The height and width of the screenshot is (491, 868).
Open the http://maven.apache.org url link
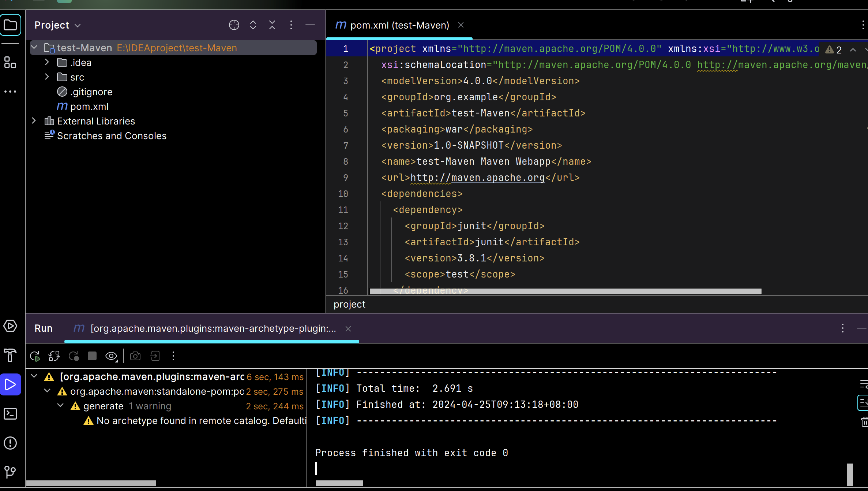(477, 178)
